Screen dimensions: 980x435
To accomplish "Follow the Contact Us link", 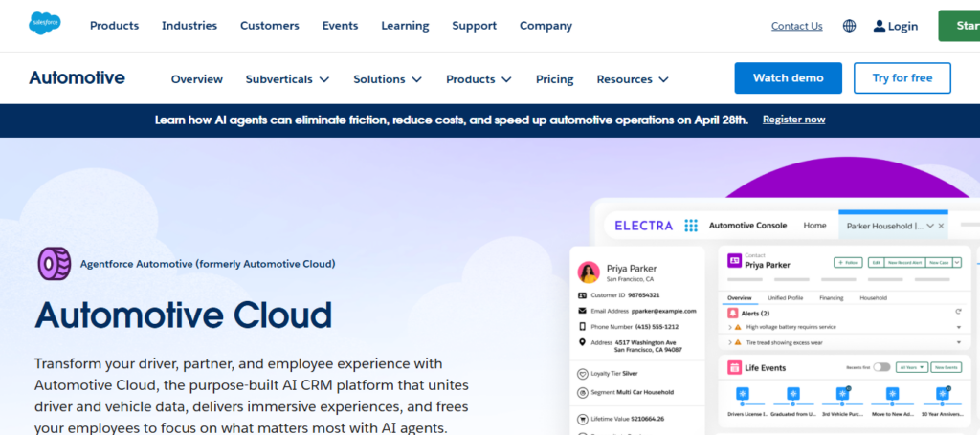I will [797, 26].
